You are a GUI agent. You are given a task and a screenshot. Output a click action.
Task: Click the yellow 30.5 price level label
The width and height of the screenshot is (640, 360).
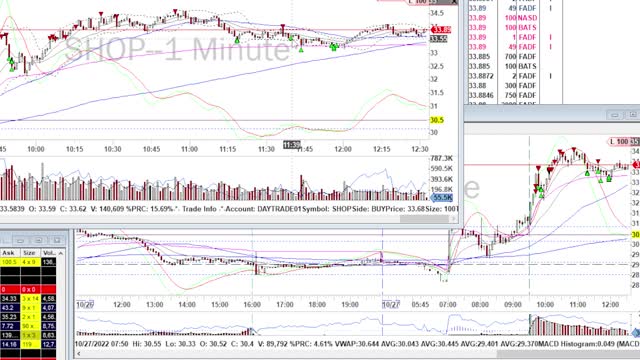436,120
